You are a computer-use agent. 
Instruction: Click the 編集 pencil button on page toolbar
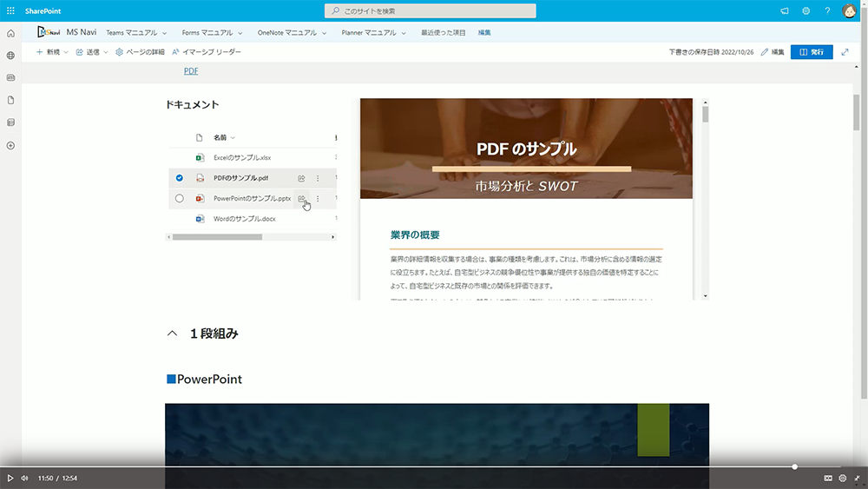(773, 52)
